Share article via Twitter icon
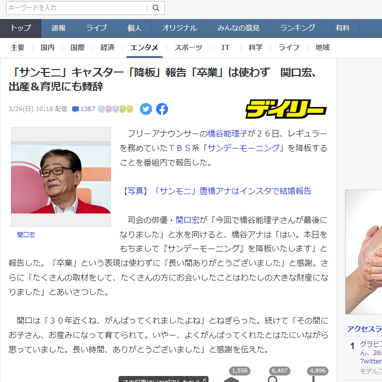Image resolution: width=382 pixels, height=382 pixels. point(146,109)
